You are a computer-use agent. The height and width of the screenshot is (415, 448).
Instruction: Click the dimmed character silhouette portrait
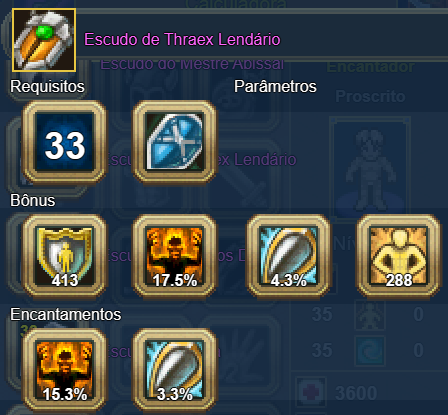(x=370, y=170)
